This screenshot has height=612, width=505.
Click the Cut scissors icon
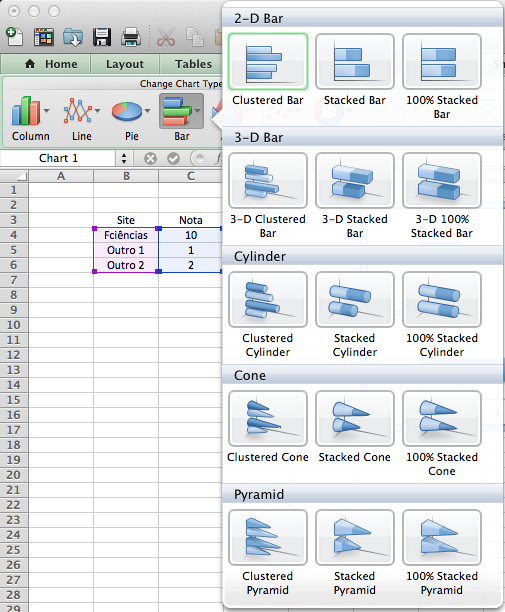(x=166, y=37)
